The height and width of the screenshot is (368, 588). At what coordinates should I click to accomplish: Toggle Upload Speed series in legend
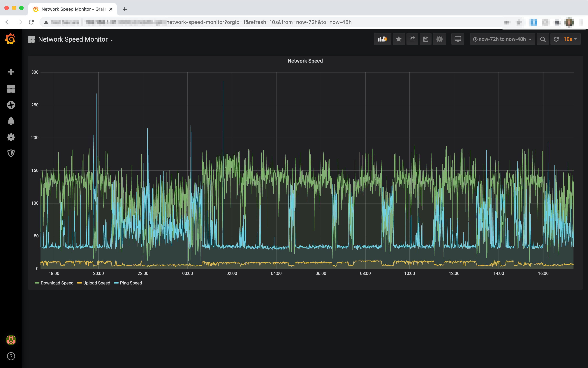coord(97,283)
